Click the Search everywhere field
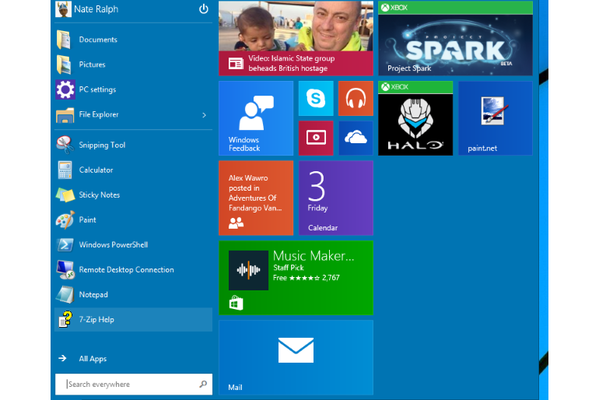The image size is (600, 400). pos(134,384)
